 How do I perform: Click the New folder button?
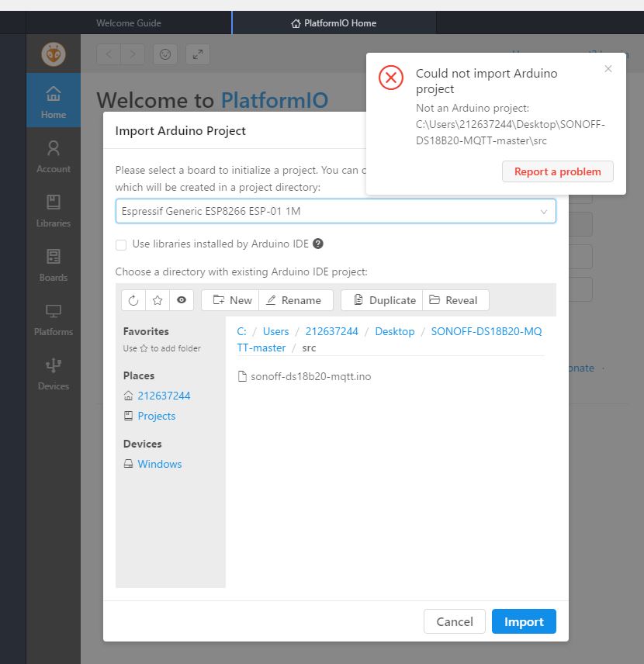click(230, 300)
